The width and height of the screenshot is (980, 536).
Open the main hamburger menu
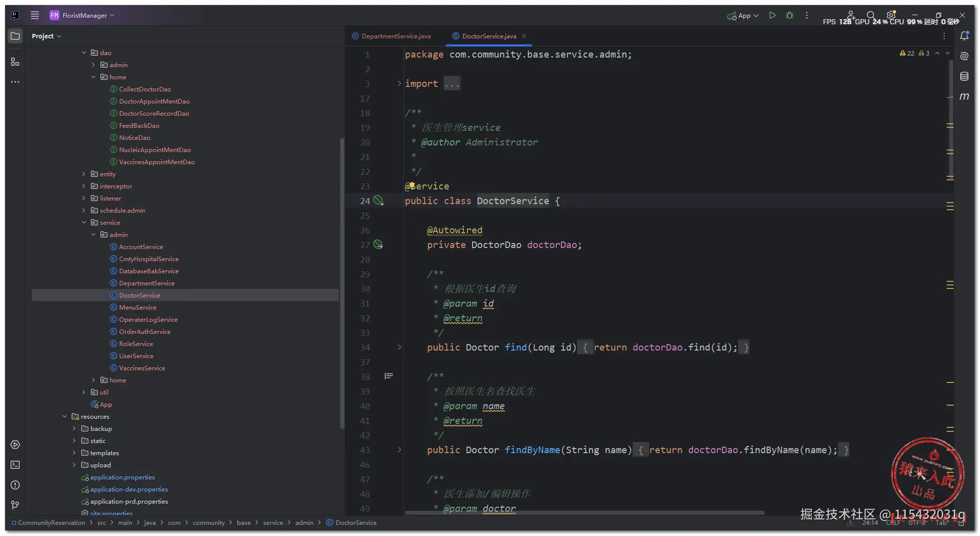(x=35, y=15)
